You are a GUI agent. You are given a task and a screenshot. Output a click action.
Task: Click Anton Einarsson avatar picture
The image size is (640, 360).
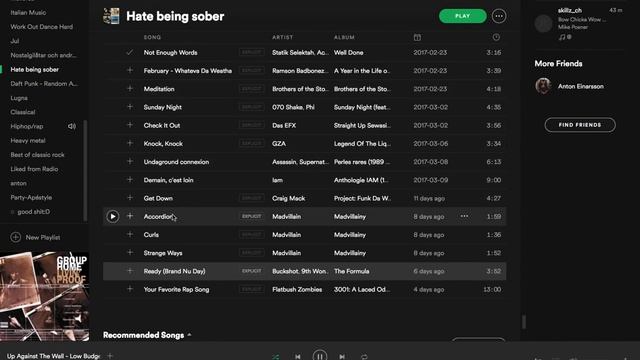pos(543,86)
